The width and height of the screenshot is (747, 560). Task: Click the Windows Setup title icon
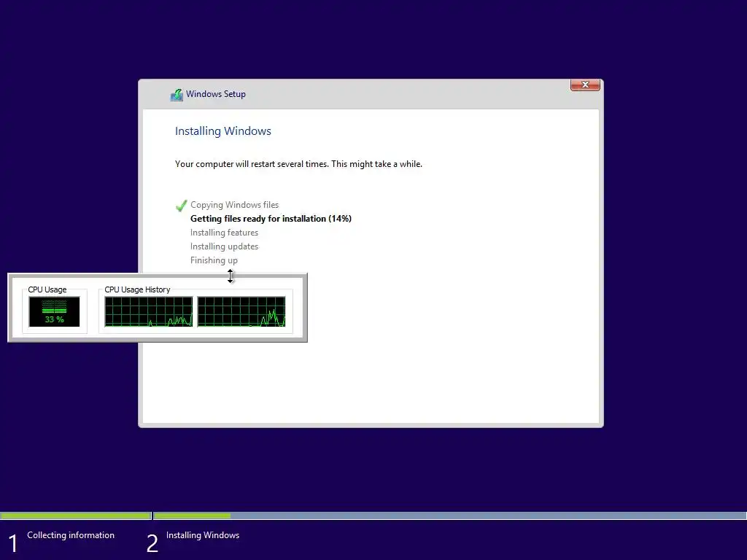177,94
